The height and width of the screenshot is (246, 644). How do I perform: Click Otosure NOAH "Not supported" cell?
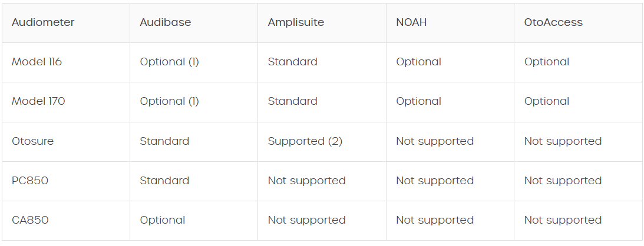[435, 141]
